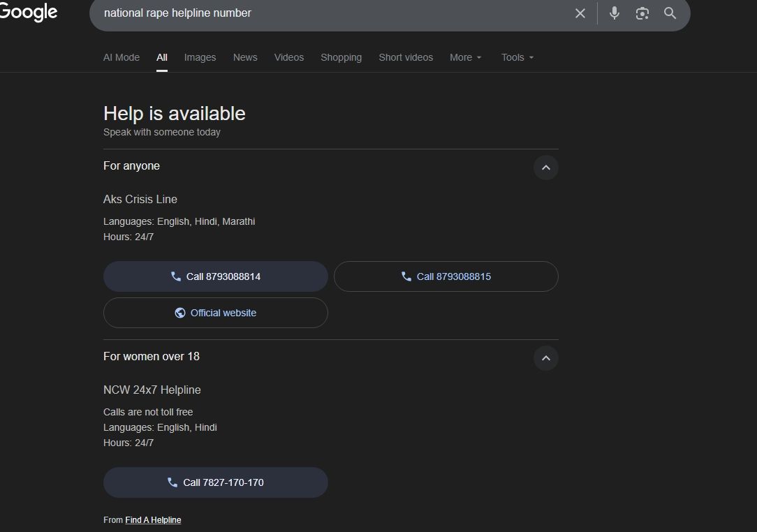The image size is (757, 532).
Task: Open the Short videos tab
Action: tap(406, 57)
